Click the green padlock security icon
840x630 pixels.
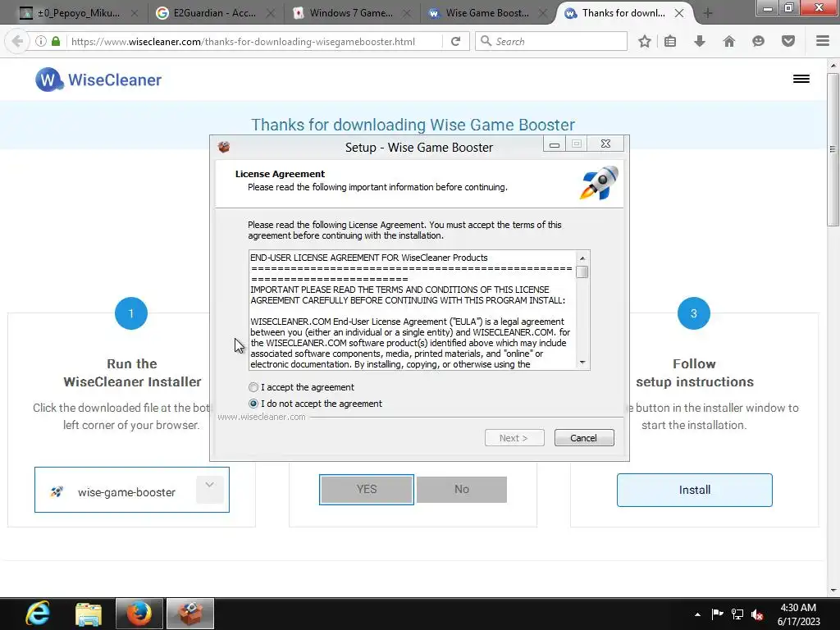(56, 41)
